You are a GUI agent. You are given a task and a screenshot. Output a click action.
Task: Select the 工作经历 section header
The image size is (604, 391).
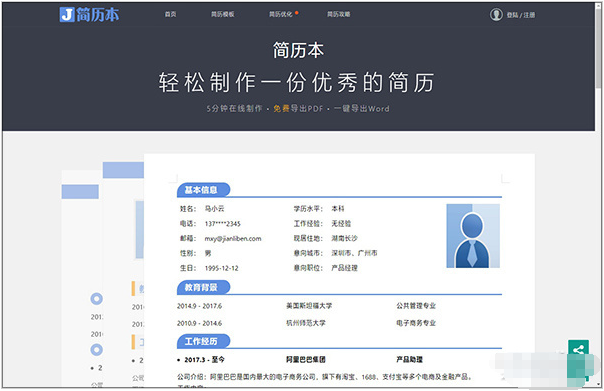point(203,341)
